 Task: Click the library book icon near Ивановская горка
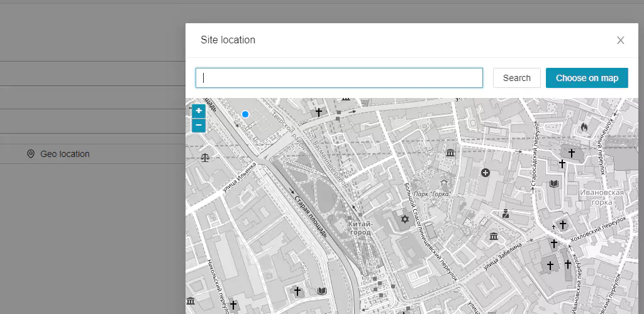(553, 184)
